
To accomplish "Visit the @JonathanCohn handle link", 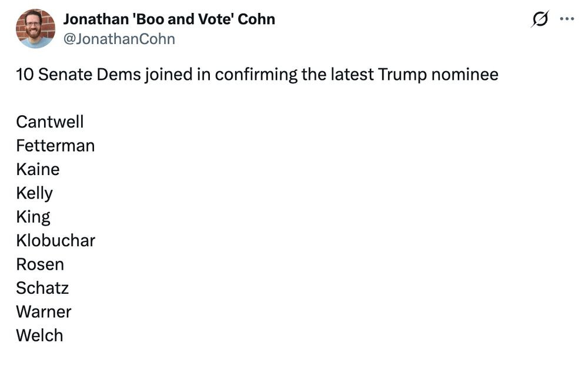I will (x=119, y=39).
